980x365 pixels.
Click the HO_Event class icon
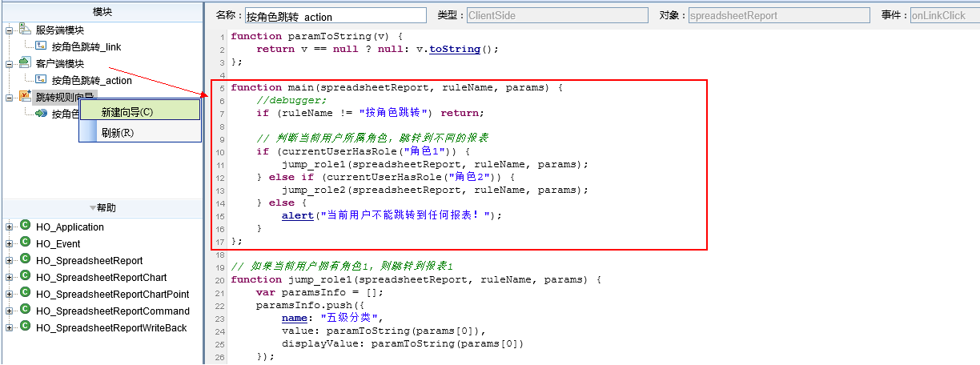[25, 243]
